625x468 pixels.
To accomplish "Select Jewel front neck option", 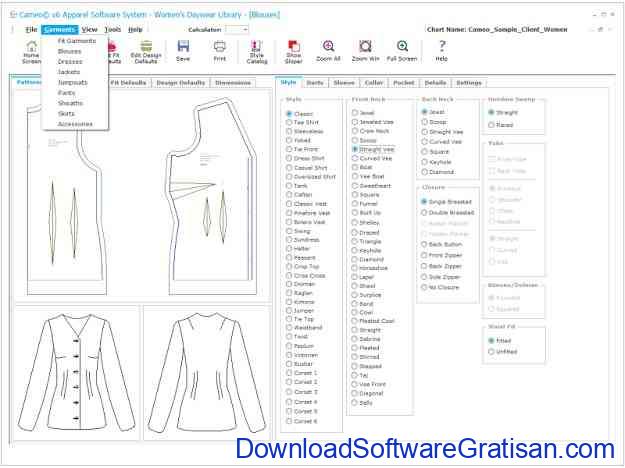I will click(363, 113).
